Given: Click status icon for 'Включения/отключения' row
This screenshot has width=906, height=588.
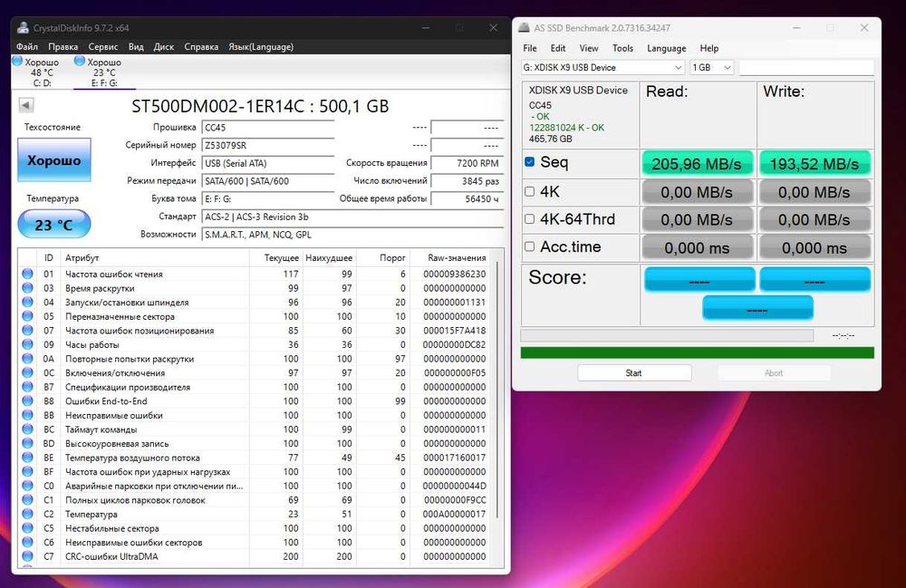Looking at the screenshot, I should (x=28, y=372).
